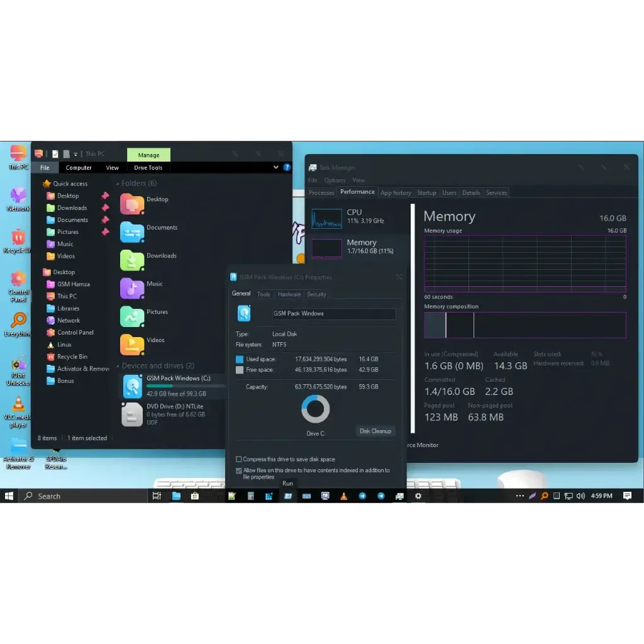The image size is (644, 644).
Task: Expand the File Explorer ribbon chevron
Action: [x=276, y=168]
